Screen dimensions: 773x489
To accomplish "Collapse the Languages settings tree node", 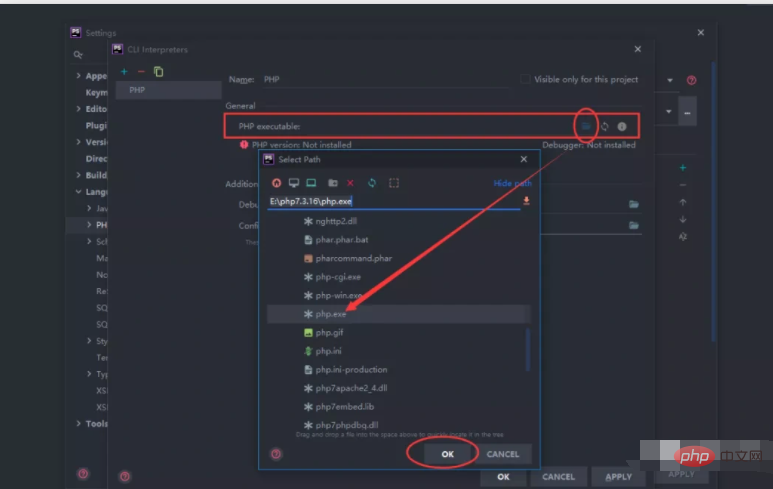I will point(78,191).
